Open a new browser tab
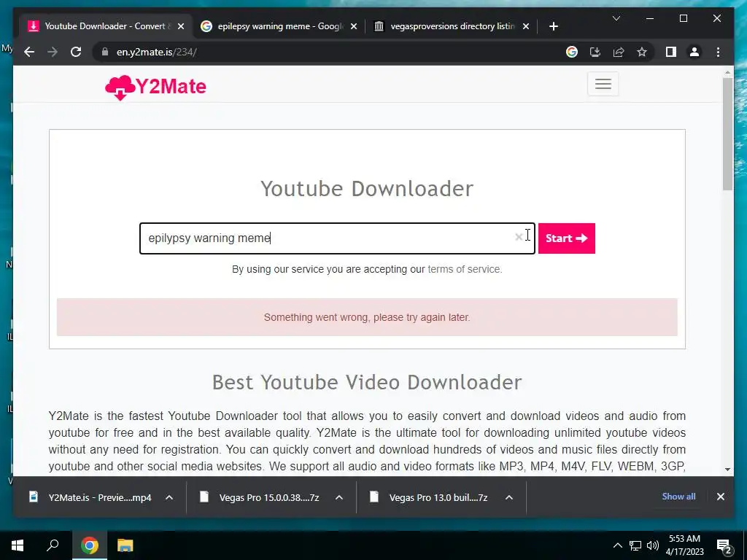 (x=553, y=27)
